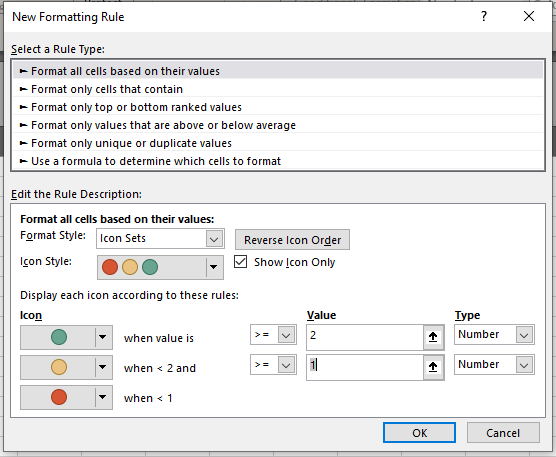Confirm the rule with the OK button
This screenshot has height=457, width=556.
[419, 433]
